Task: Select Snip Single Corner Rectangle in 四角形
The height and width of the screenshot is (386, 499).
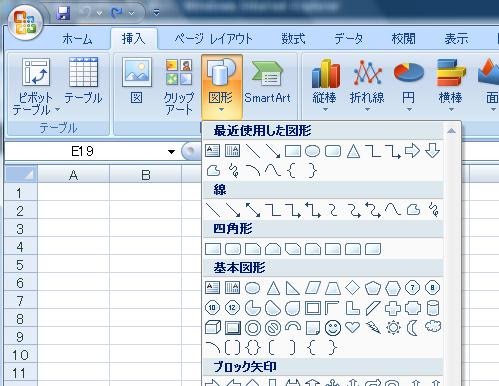Action: pos(253,249)
